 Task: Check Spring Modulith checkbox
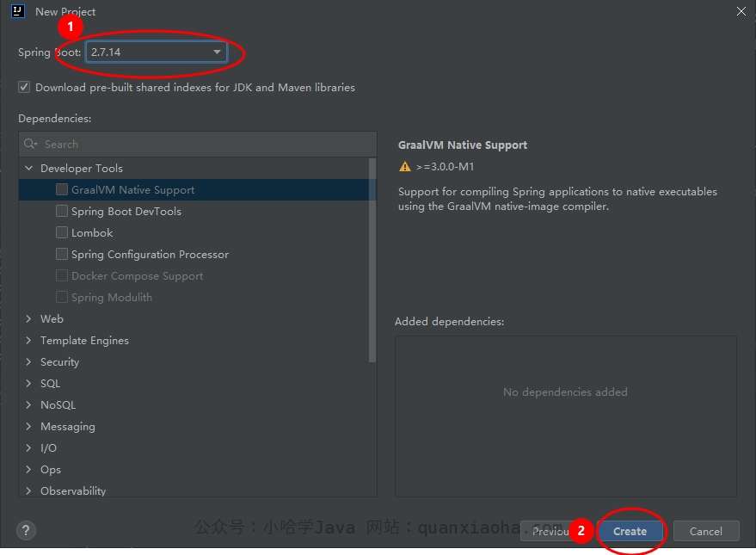[62, 297]
